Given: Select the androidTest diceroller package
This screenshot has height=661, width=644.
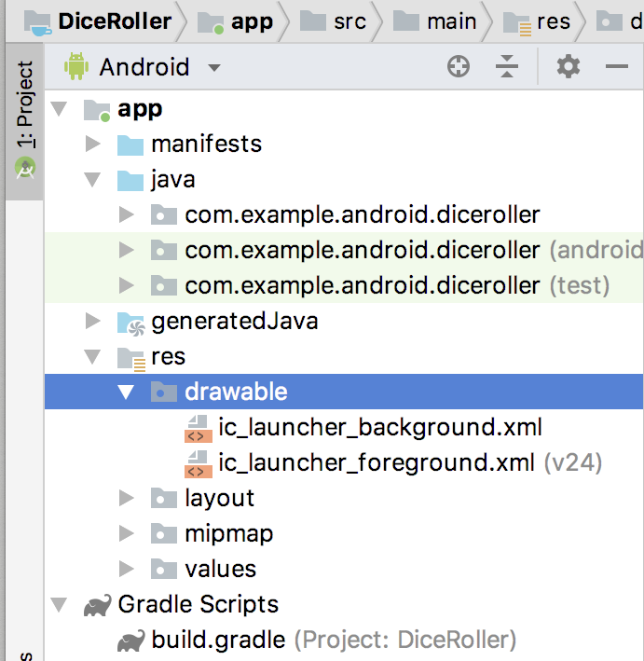Looking at the screenshot, I should click(x=362, y=251).
